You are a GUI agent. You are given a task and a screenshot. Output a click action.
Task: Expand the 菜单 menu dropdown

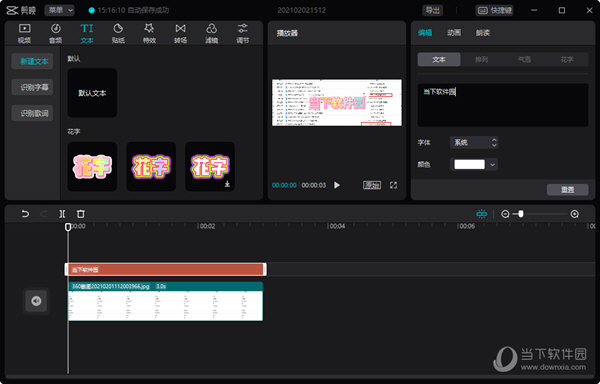(59, 10)
